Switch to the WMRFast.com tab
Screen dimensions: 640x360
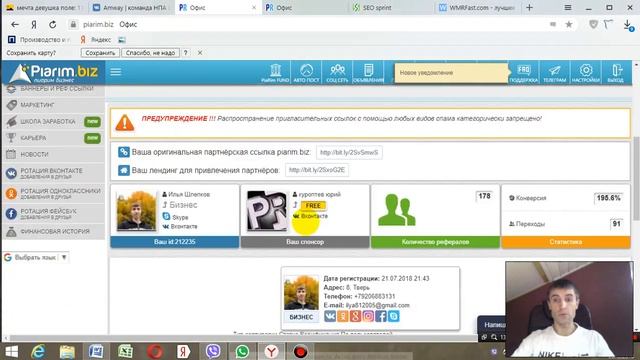pos(478,8)
